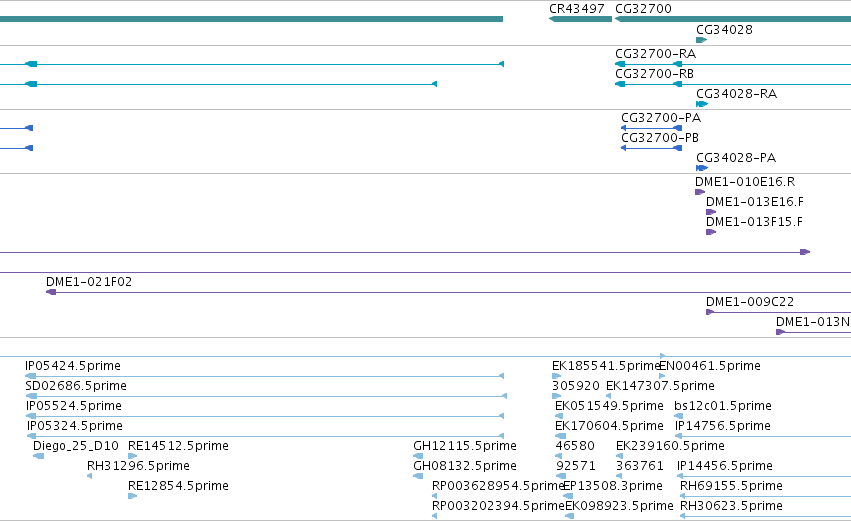Click the Diego_25_D10 arrow glyph
This screenshot has width=851, height=521.
(39, 456)
